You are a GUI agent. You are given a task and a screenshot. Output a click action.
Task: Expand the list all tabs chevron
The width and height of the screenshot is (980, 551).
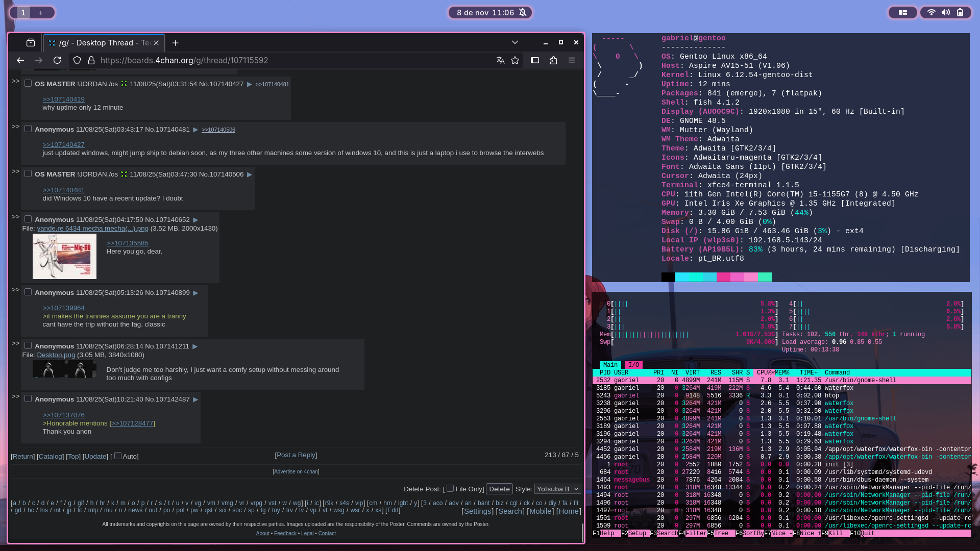click(514, 43)
